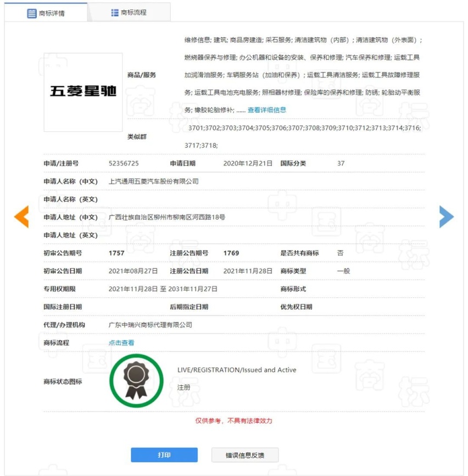The image size is (468, 476).
Task: Select the trademark type value 一般
Action: point(344,271)
